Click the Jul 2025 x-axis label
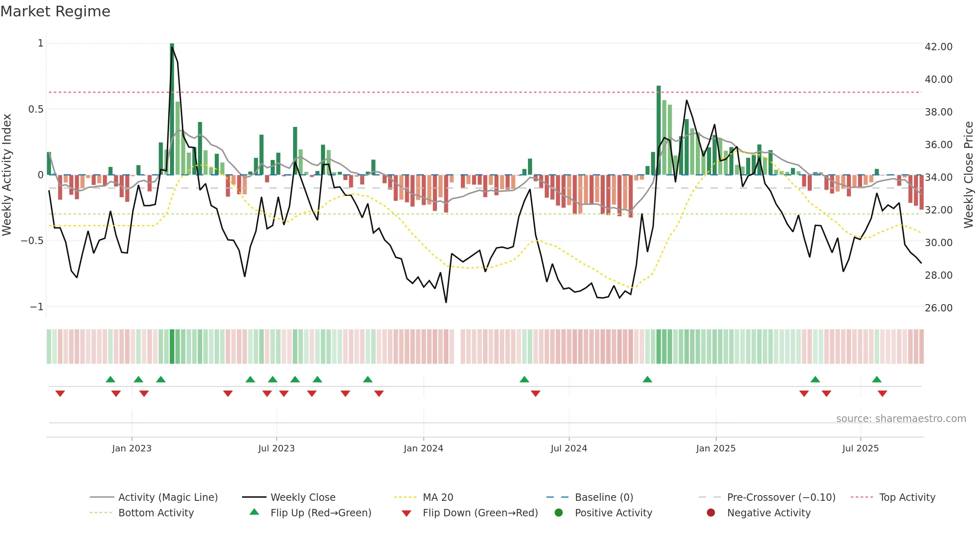The height and width of the screenshot is (551, 980). 860,448
